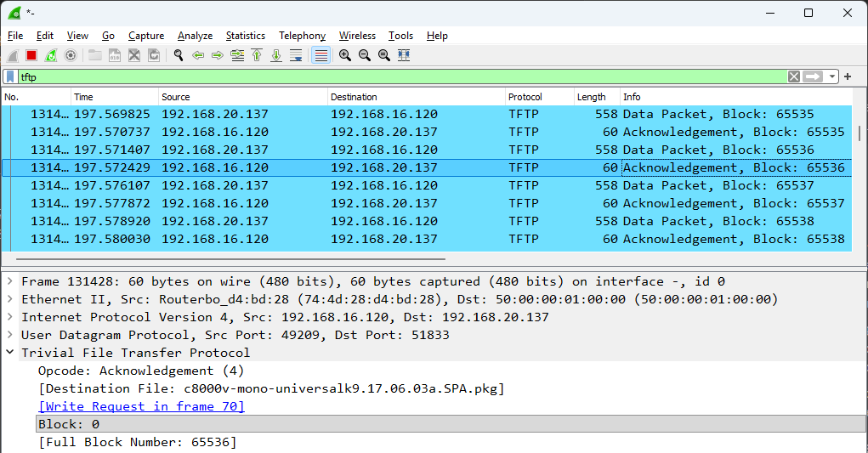The image size is (868, 453).
Task: Expand User Datagram Protocol section
Action: [10, 335]
